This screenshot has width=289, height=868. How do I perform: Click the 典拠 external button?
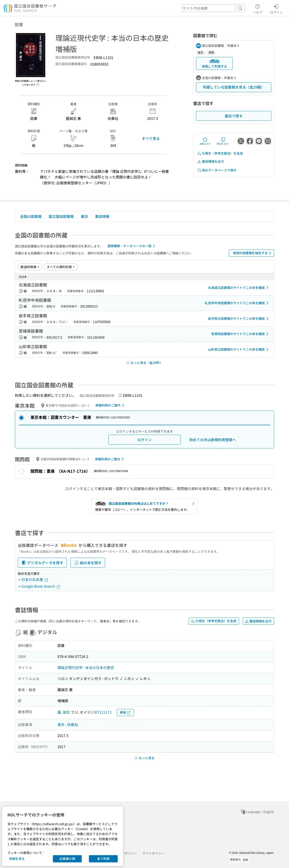[125, 712]
